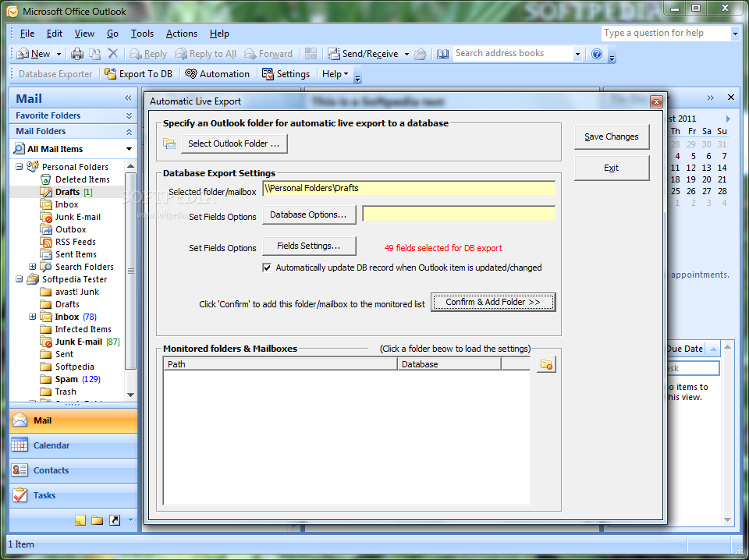Click the Type a question for help box

click(666, 33)
